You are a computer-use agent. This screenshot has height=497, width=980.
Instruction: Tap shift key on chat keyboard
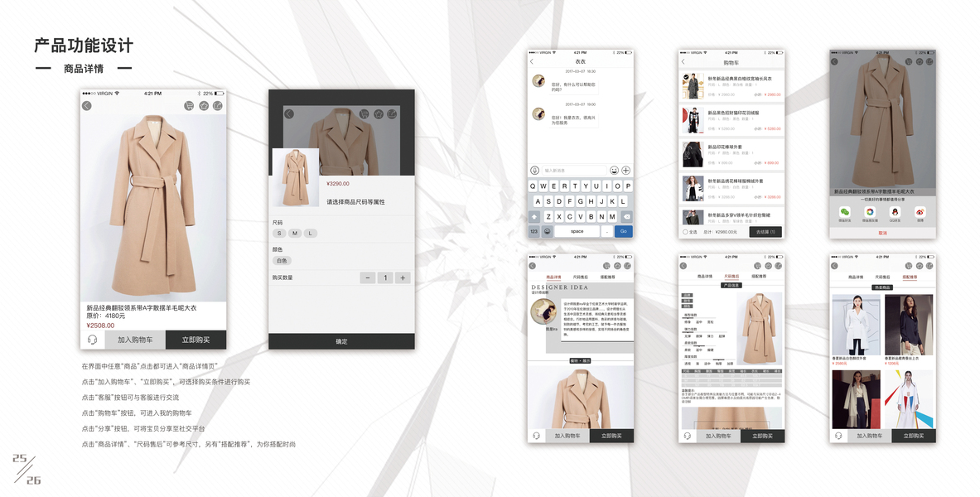coord(534,216)
